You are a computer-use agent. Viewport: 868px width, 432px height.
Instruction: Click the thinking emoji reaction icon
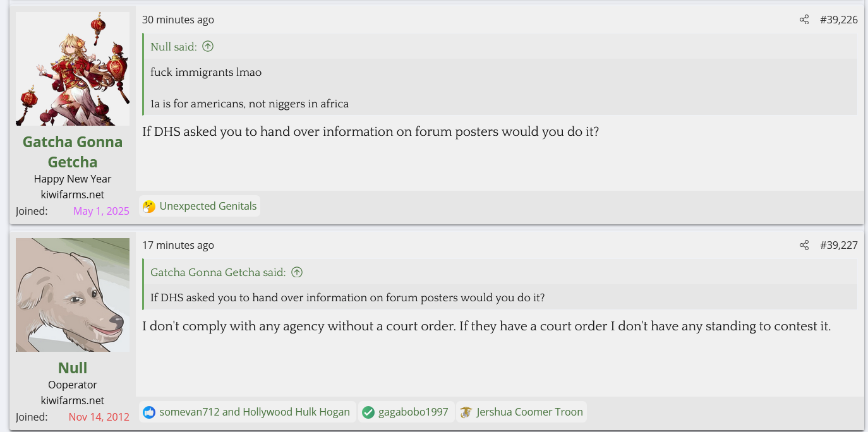[x=149, y=207]
